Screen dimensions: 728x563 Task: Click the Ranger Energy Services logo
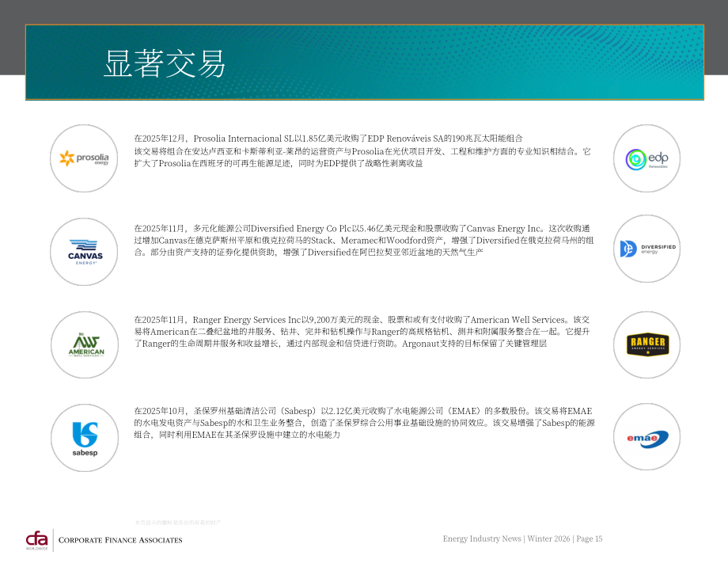(646, 345)
